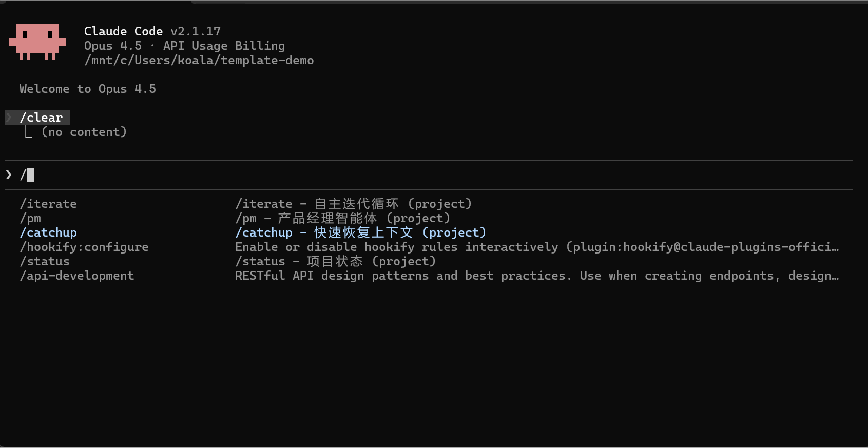Click the Opus 4.5 model label
This screenshot has height=448, width=868.
click(x=112, y=46)
